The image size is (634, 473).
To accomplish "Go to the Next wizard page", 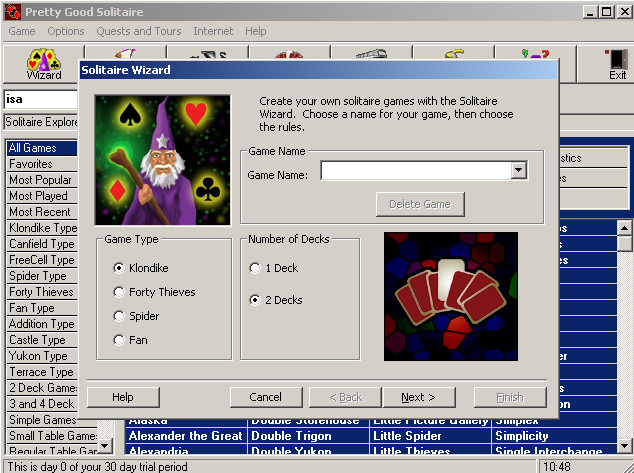I will pyautogui.click(x=418, y=397).
